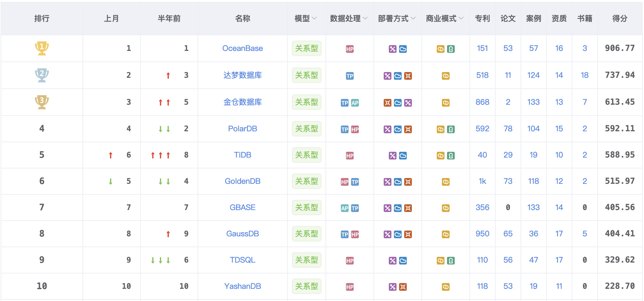
Task: Click the bronze third-place trophy icon
Action: click(42, 102)
